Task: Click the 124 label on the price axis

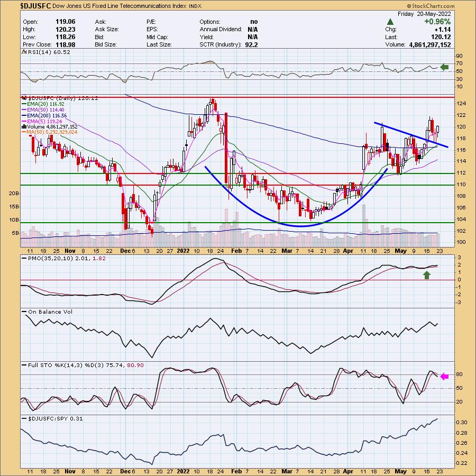Action: [461, 104]
